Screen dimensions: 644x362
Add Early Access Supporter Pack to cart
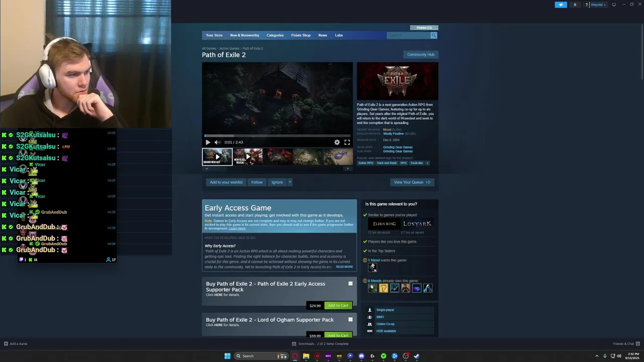[x=338, y=305]
